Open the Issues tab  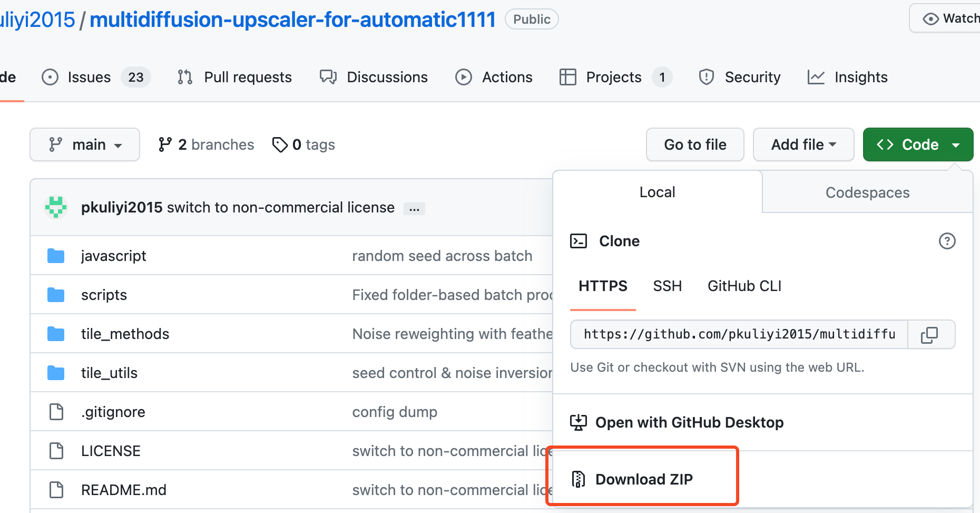(x=89, y=77)
